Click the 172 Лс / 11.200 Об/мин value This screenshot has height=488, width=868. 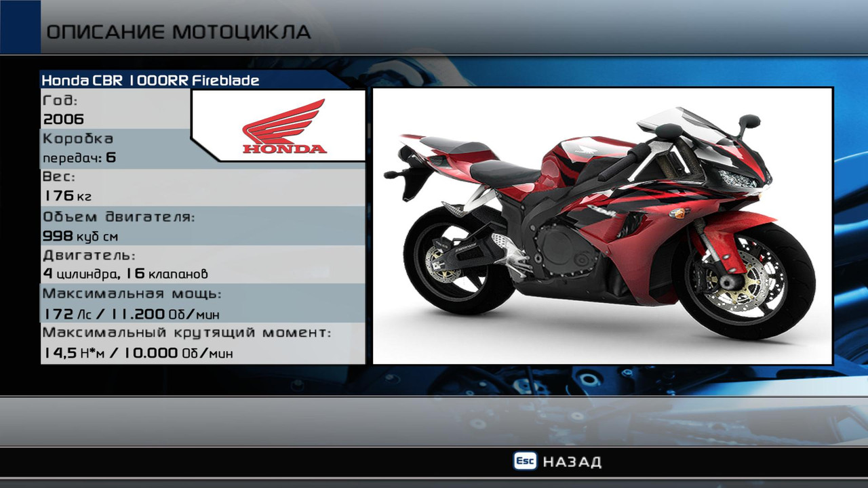[131, 314]
